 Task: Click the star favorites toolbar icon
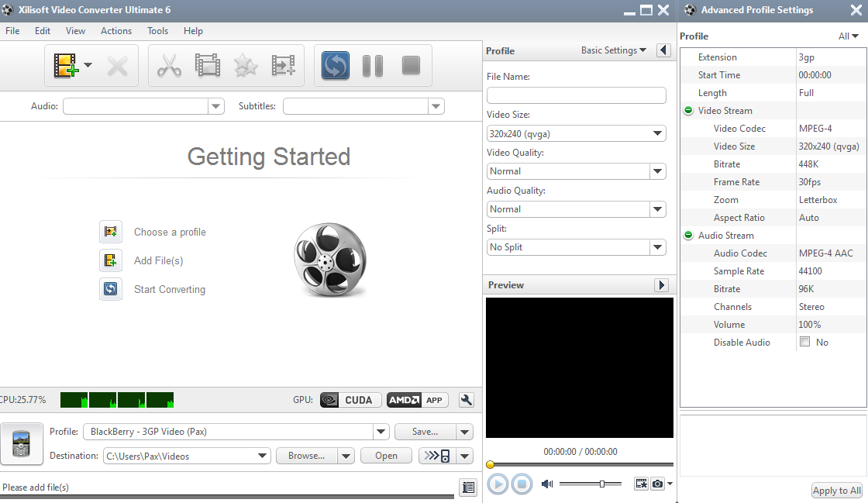[x=246, y=66]
